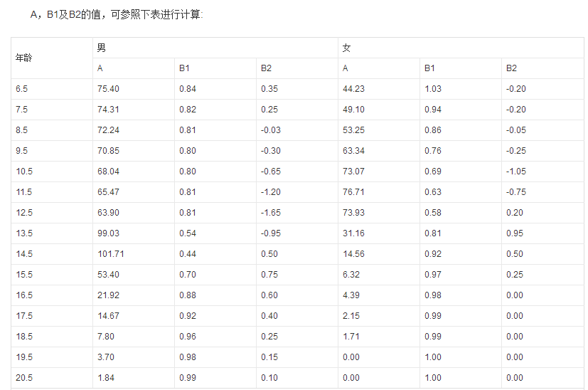Viewport: 588px width, 390px height.
Task: Select the value 63.90
Action: 108,213
